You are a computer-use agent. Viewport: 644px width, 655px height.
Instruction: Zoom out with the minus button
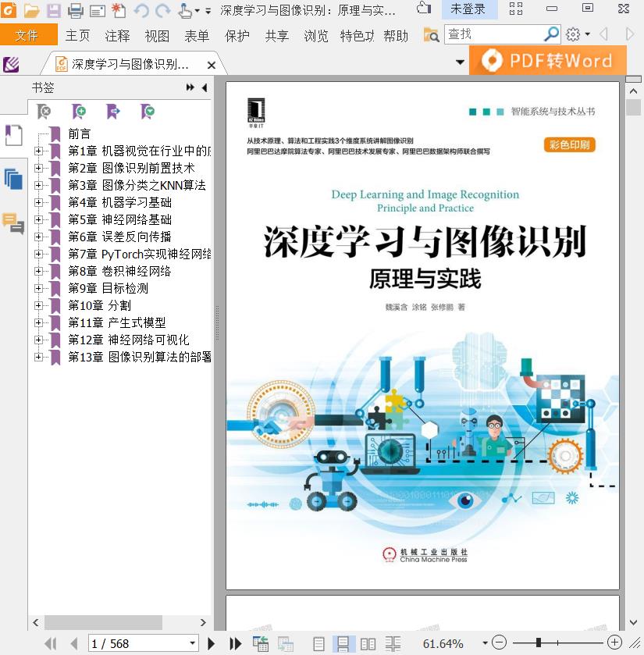point(499,643)
